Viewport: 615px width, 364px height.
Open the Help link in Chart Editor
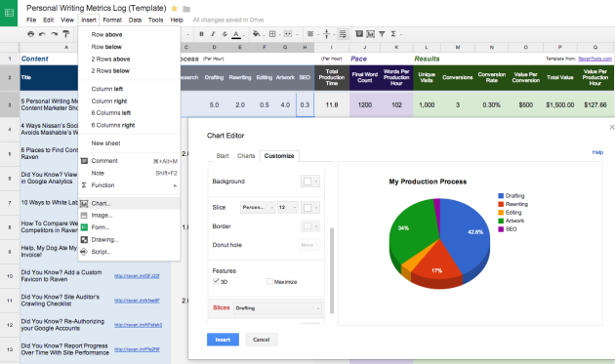tap(597, 152)
